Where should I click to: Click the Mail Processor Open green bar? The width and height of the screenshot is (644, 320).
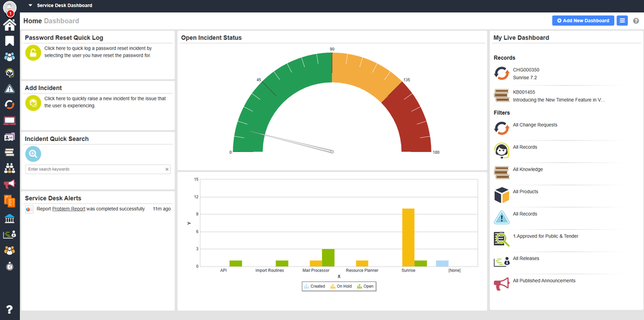tap(328, 258)
